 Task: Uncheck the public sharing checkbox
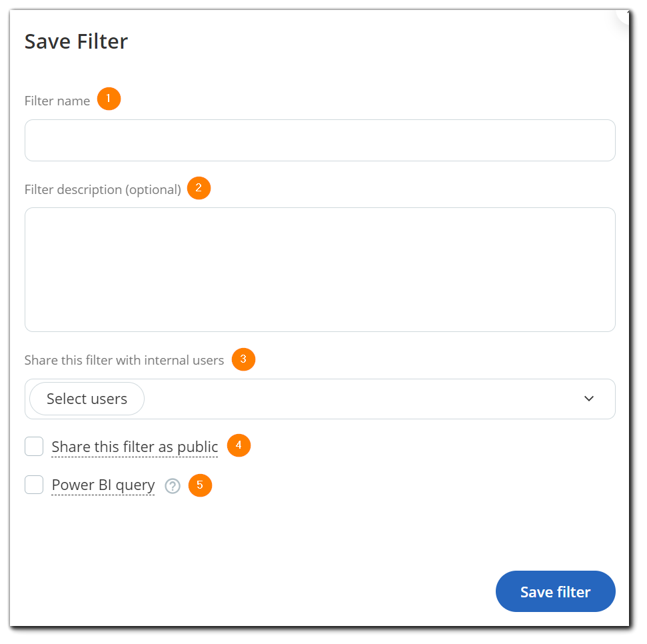pyautogui.click(x=34, y=446)
